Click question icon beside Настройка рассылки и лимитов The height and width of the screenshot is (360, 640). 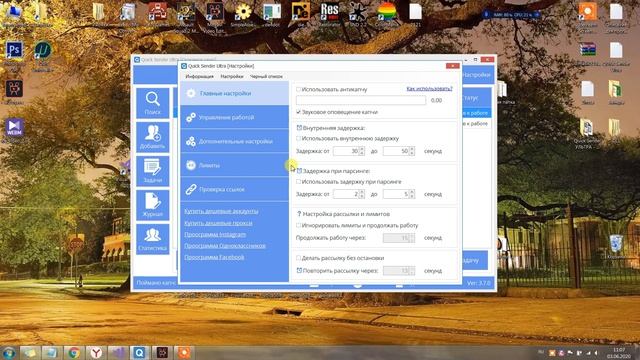point(299,214)
